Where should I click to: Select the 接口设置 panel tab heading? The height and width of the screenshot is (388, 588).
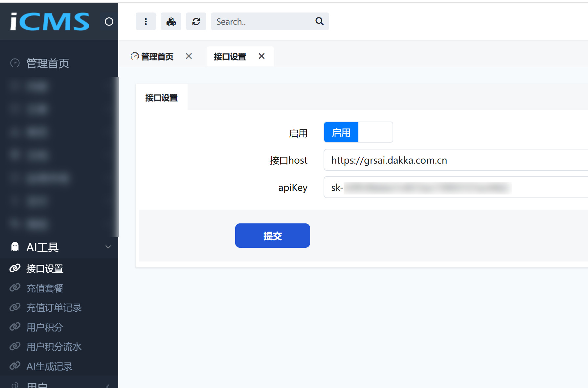pyautogui.click(x=161, y=98)
